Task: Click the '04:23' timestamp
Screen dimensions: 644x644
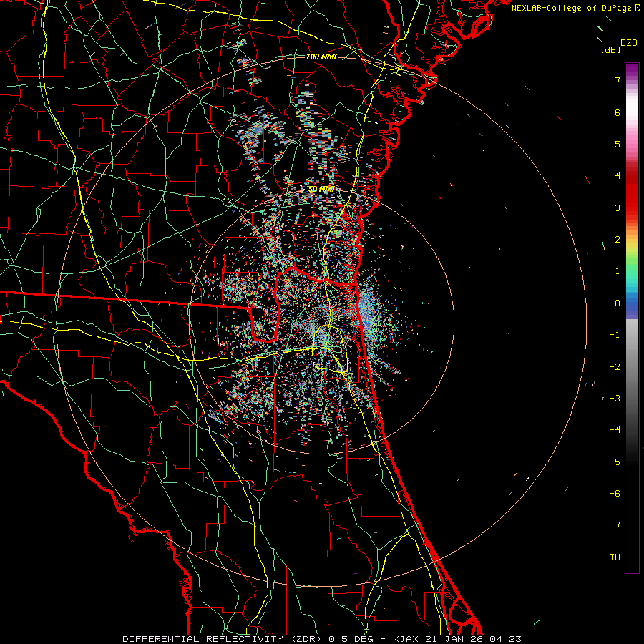Action: (x=505, y=639)
